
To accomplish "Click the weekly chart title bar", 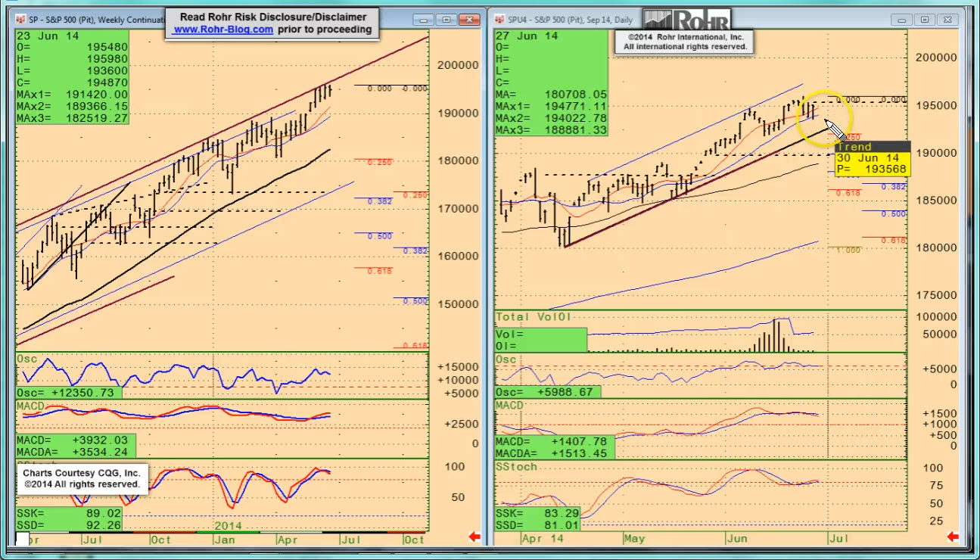I will click(91, 20).
